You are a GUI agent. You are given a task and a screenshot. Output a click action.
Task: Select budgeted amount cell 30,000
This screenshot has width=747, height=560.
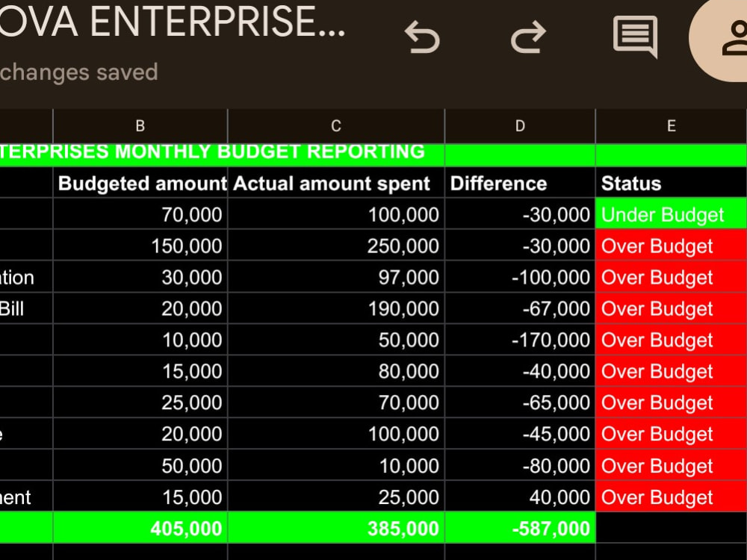point(140,277)
